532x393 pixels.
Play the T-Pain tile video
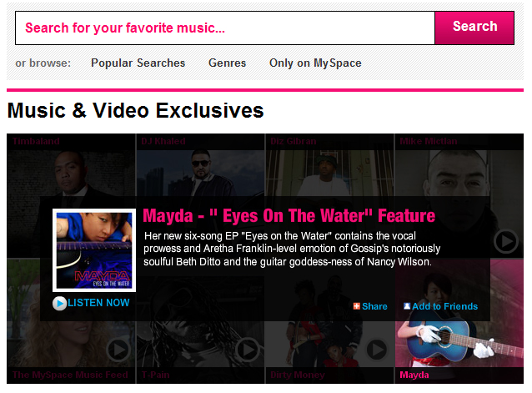(x=248, y=350)
